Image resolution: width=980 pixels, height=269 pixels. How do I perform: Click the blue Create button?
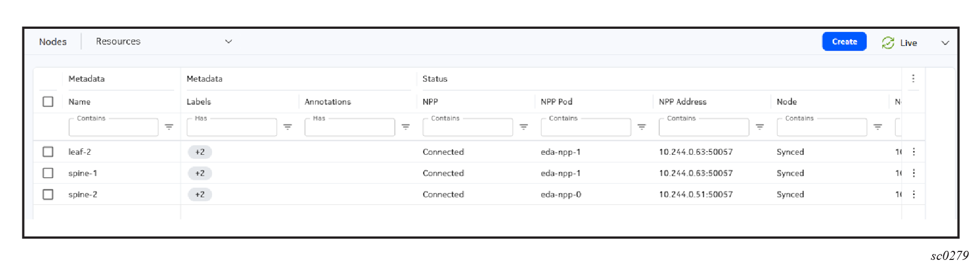[844, 42]
